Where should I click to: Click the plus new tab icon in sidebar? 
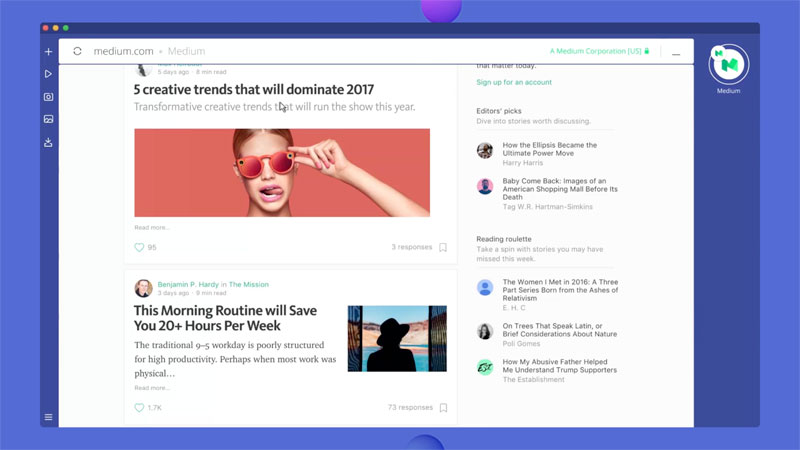point(48,52)
